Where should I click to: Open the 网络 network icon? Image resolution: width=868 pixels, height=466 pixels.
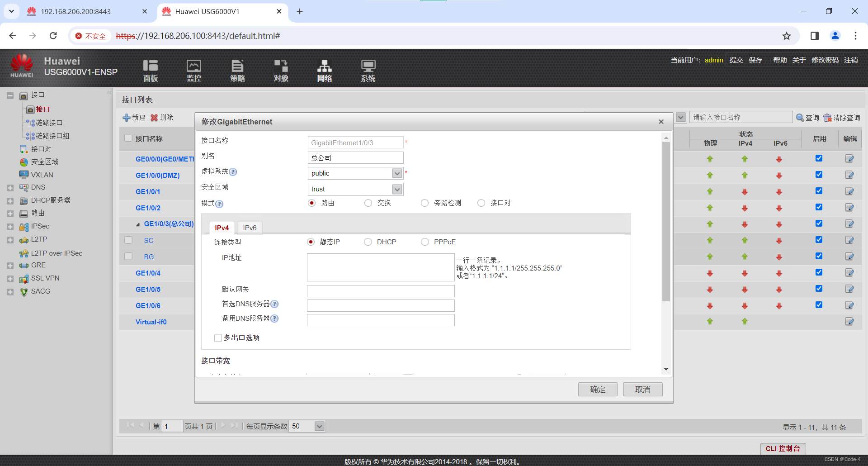324,71
